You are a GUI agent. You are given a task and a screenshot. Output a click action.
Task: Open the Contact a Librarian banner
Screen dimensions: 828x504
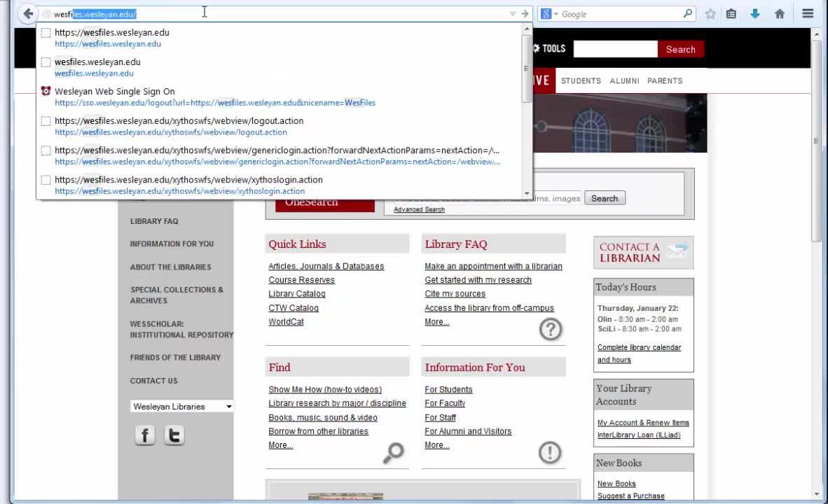tap(643, 252)
